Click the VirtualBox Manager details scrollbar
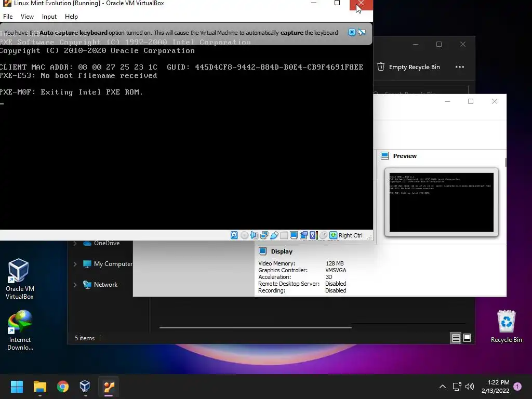This screenshot has height=399, width=532. (506, 162)
